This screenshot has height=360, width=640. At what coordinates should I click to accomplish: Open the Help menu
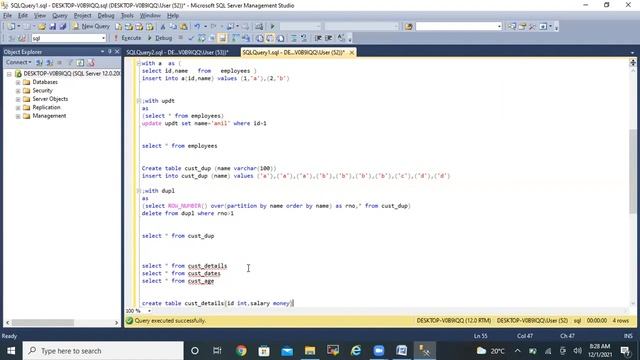click(173, 16)
